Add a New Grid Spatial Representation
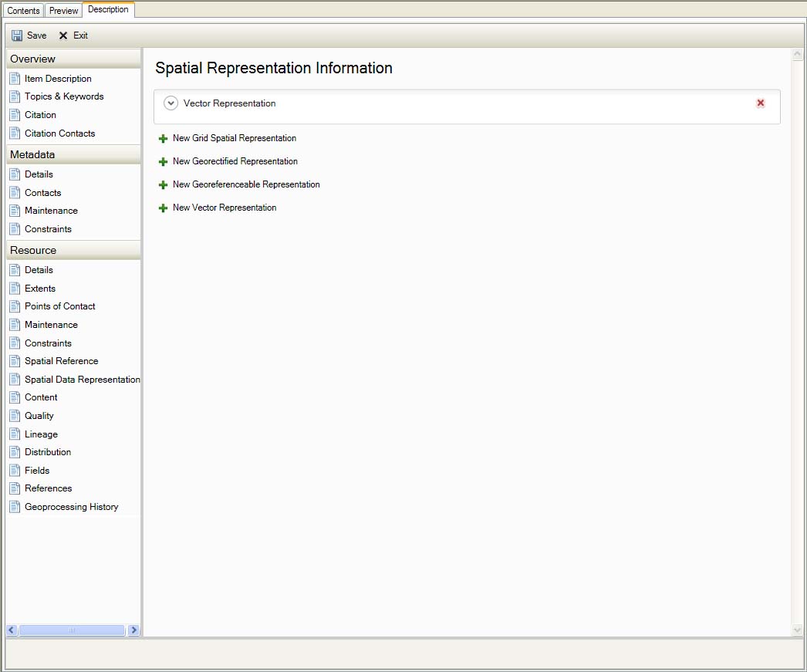Screen dimensions: 807x672 [234, 138]
